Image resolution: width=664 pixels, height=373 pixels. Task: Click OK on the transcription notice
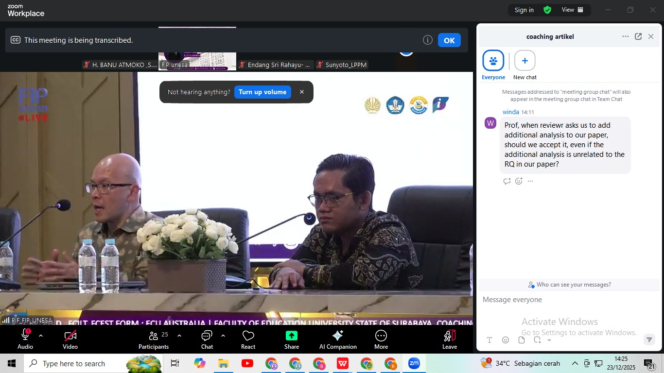449,40
